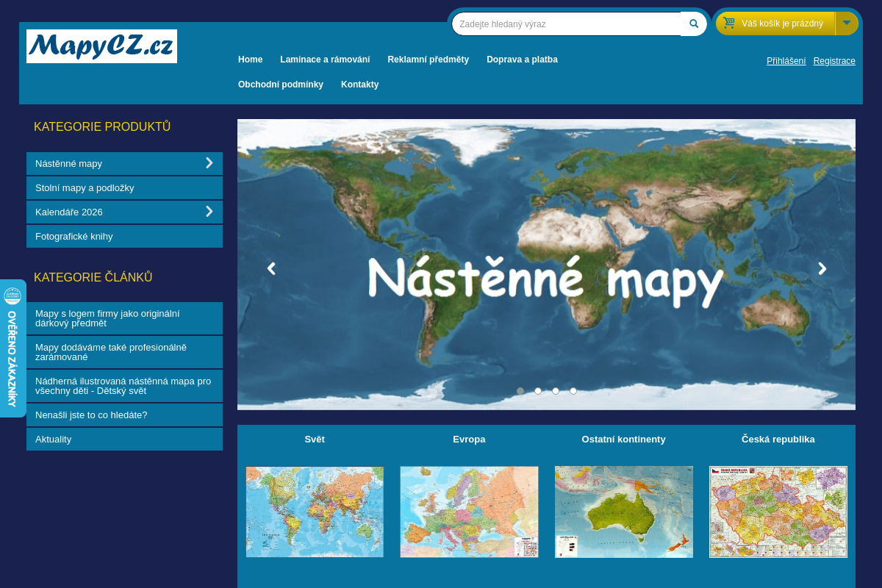Screen dimensions: 882x588
Task: Select Obchodní podmínky in the navigation
Action: click(281, 84)
